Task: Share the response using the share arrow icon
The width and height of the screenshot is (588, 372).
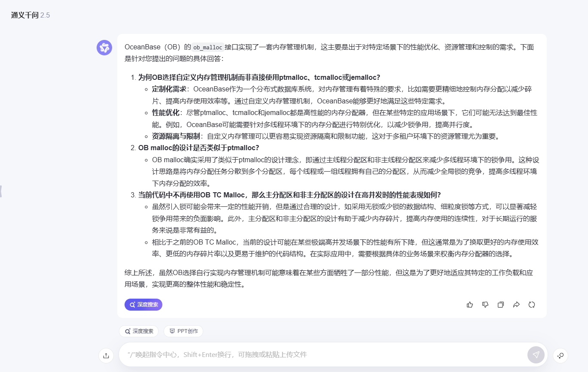Action: click(x=516, y=305)
